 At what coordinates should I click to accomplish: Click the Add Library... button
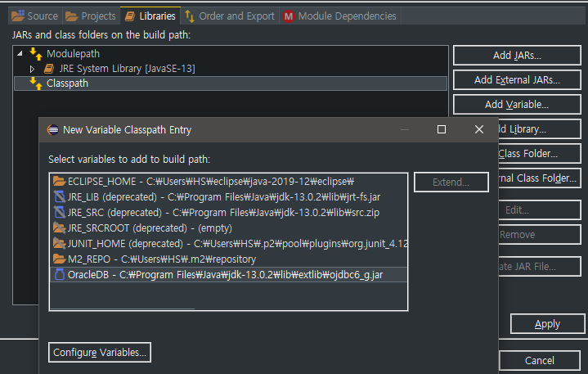539,129
